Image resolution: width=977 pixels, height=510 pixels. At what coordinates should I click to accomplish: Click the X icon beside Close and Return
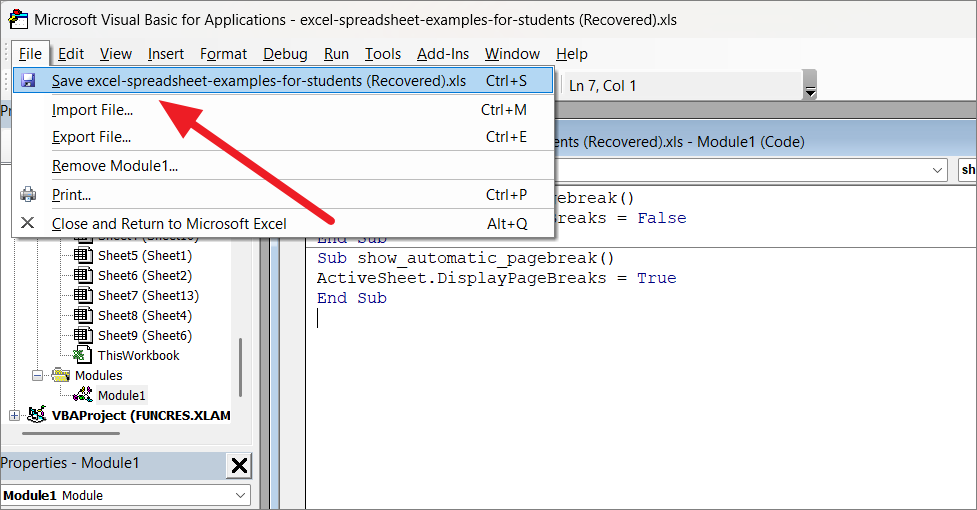click(27, 222)
